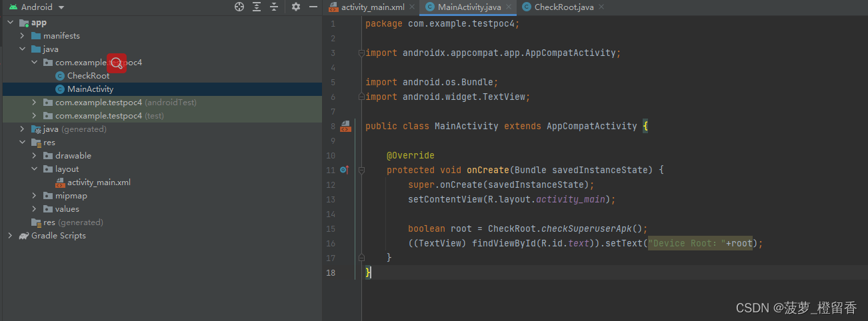The height and width of the screenshot is (321, 868).
Task: Click folder icon of java (generated)
Action: (36, 129)
